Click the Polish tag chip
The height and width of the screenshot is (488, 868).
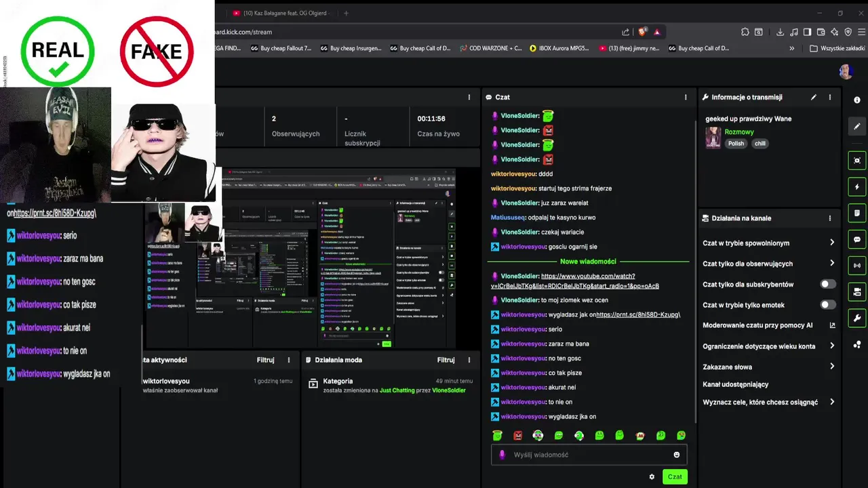pyautogui.click(x=736, y=144)
